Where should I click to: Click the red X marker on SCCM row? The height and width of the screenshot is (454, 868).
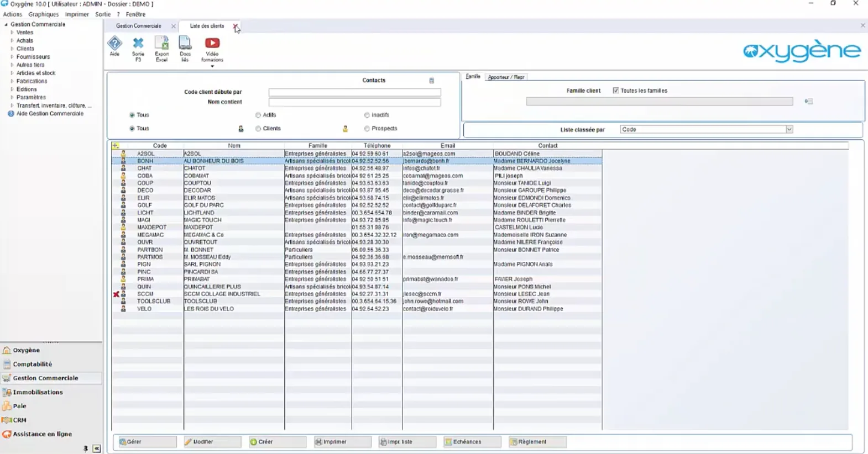(116, 294)
